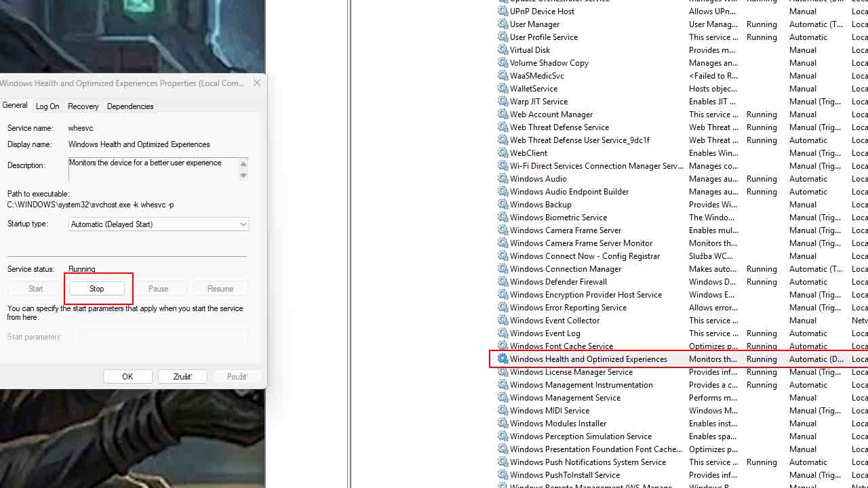Select the Windows Connection Manager service icon
868x488 pixels.
502,269
